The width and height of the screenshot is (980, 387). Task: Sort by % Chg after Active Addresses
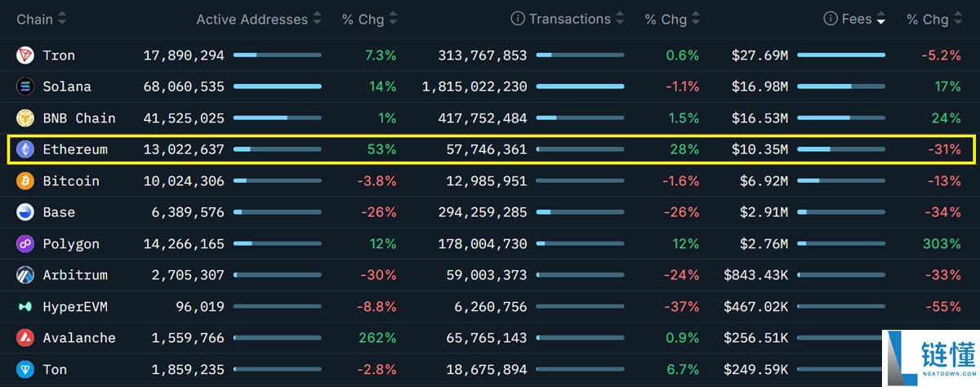tap(393, 20)
